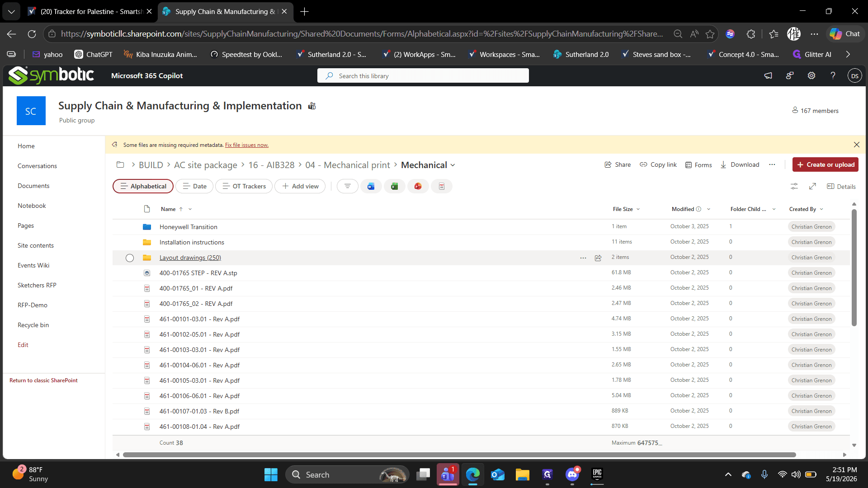
Task: Open the DS account avatar
Action: [854, 75]
